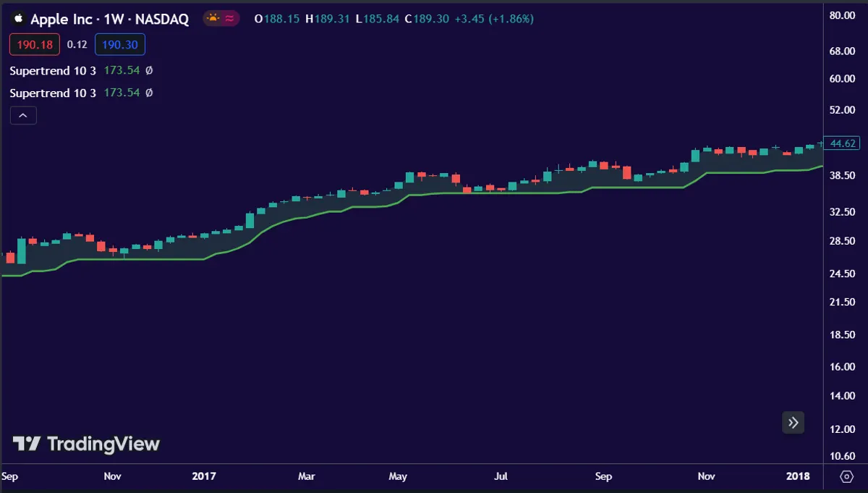Open chart settings gear icon

(x=848, y=477)
